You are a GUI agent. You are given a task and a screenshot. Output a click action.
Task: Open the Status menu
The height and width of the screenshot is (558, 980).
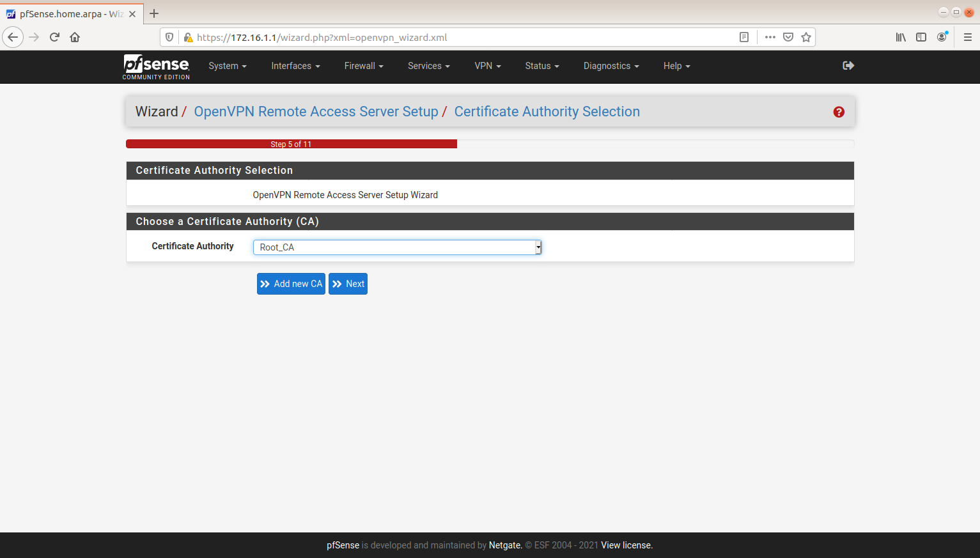coord(542,66)
